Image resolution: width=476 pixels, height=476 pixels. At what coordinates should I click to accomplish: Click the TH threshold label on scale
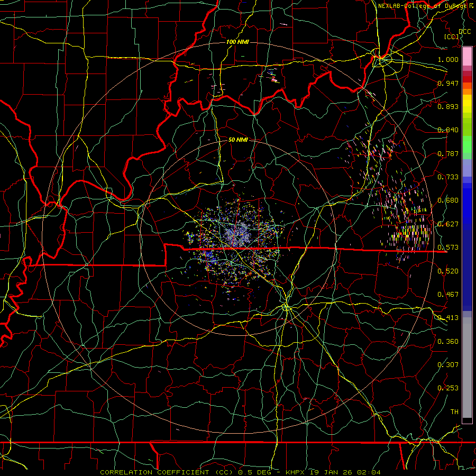tap(454, 412)
